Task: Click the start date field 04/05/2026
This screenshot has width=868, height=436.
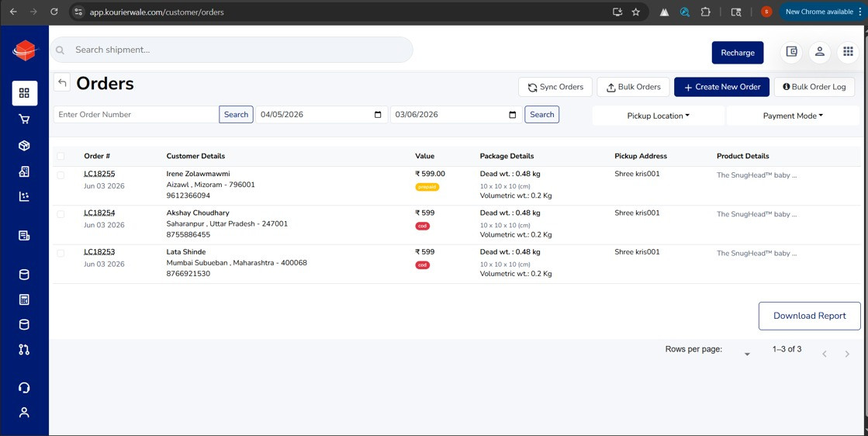Action: [x=322, y=115]
